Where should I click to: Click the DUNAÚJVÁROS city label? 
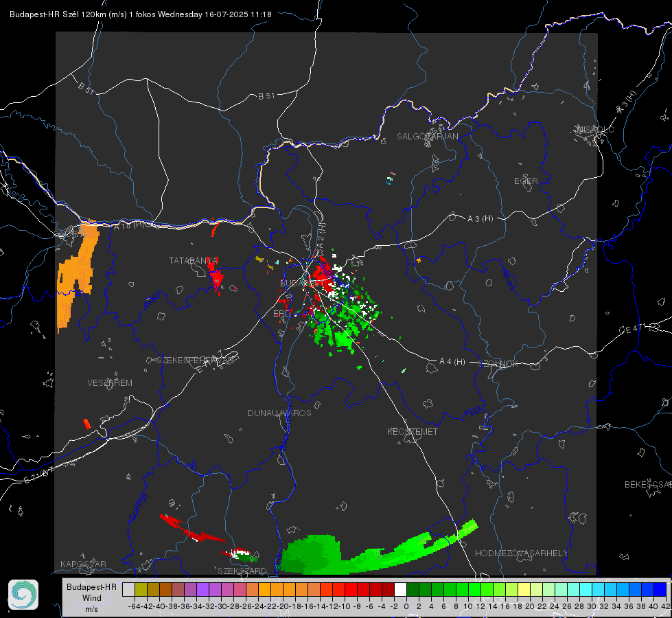point(279,413)
